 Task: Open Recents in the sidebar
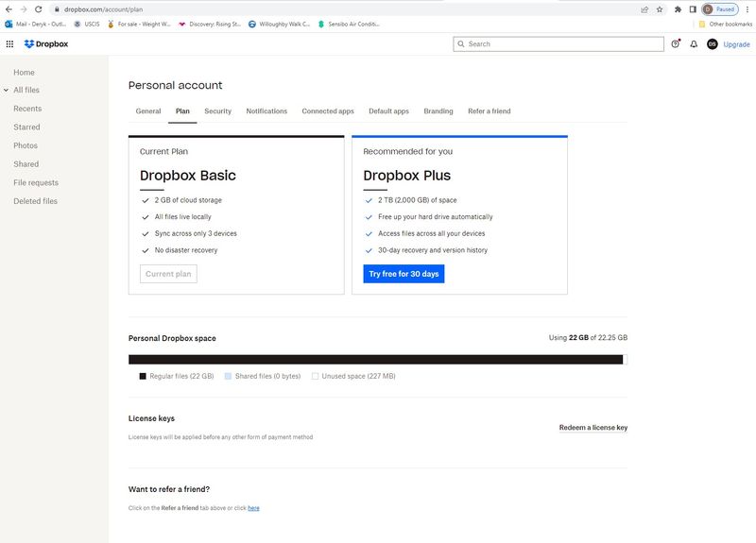coord(27,109)
